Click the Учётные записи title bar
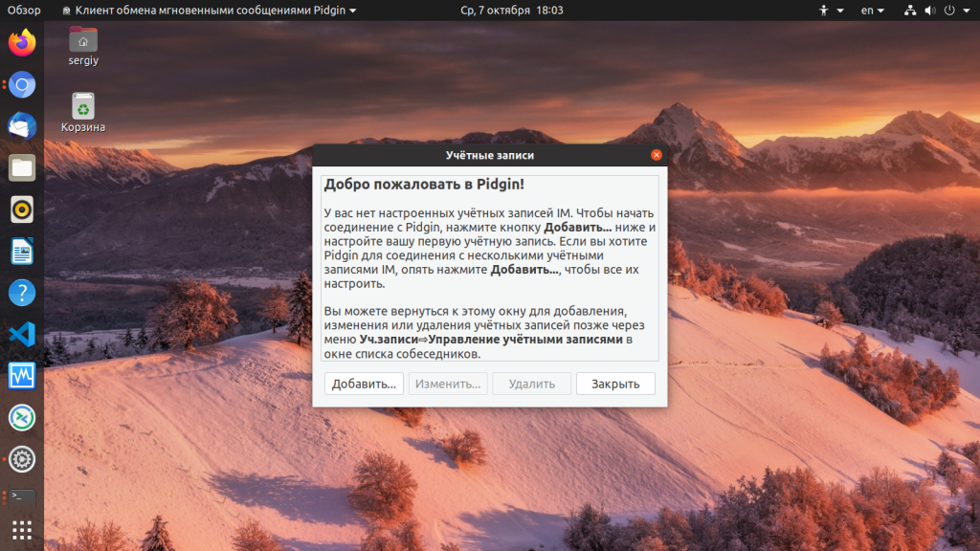 (x=489, y=155)
